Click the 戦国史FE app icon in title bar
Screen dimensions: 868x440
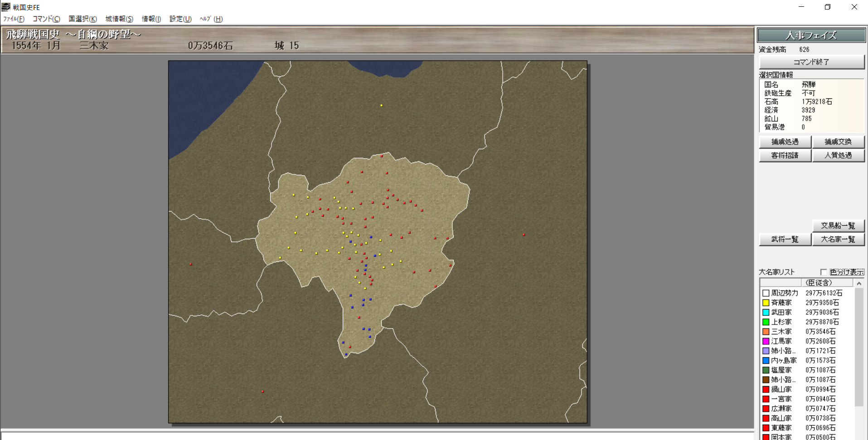pyautogui.click(x=6, y=7)
